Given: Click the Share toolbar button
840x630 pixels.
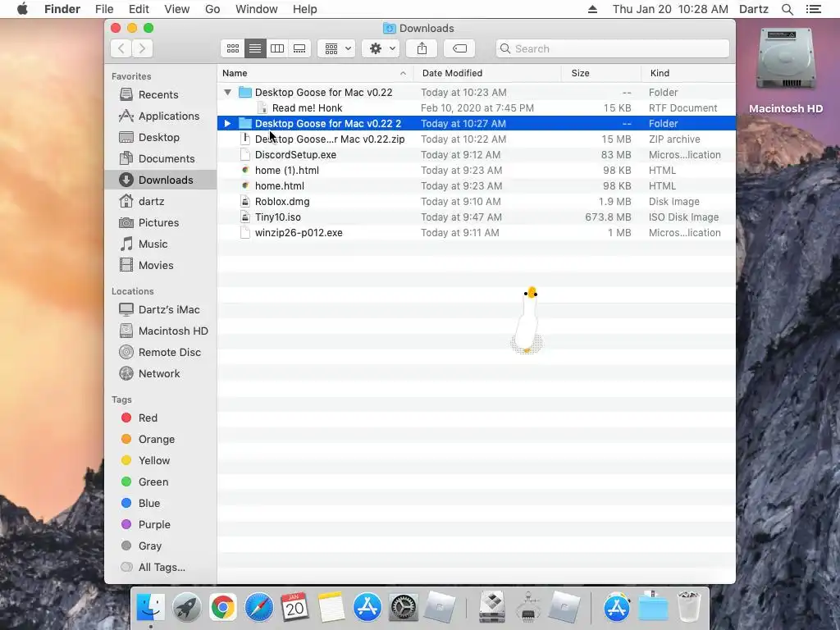Looking at the screenshot, I should tap(422, 48).
